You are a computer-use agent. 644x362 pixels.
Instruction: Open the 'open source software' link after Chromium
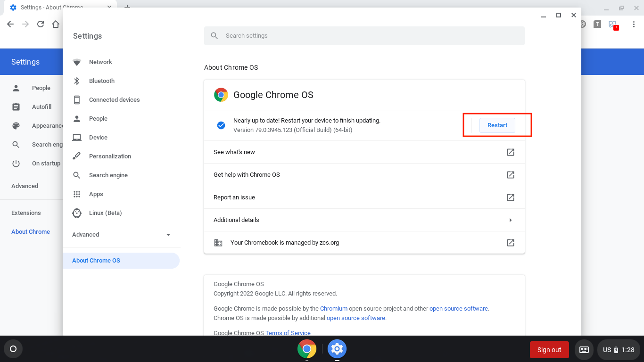tap(459, 309)
